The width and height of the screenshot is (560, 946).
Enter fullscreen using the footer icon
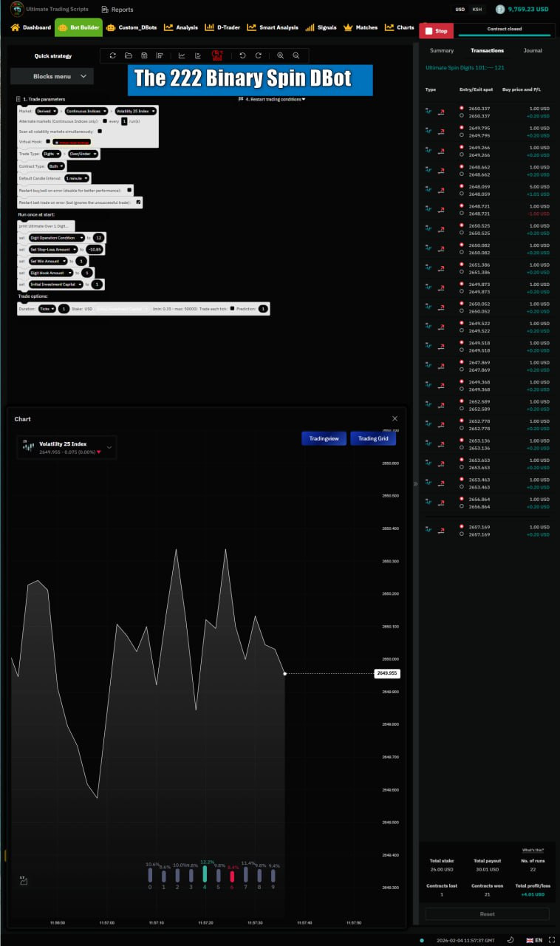point(551,939)
